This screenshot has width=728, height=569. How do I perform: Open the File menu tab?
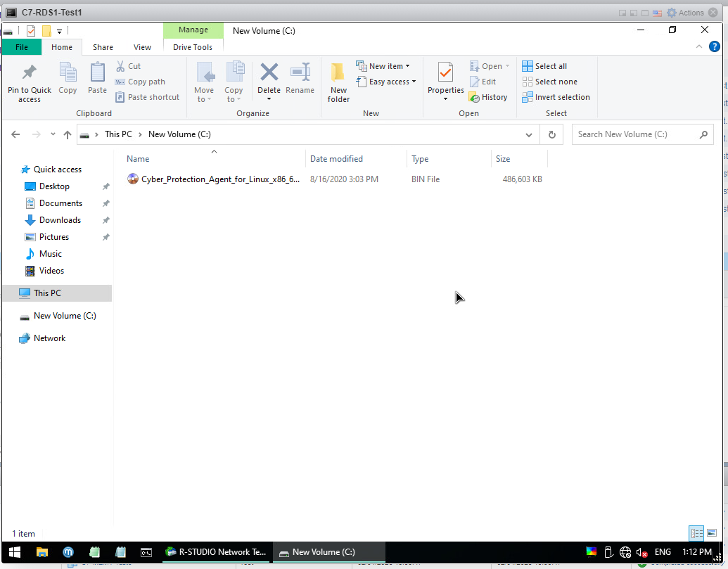[x=22, y=47]
